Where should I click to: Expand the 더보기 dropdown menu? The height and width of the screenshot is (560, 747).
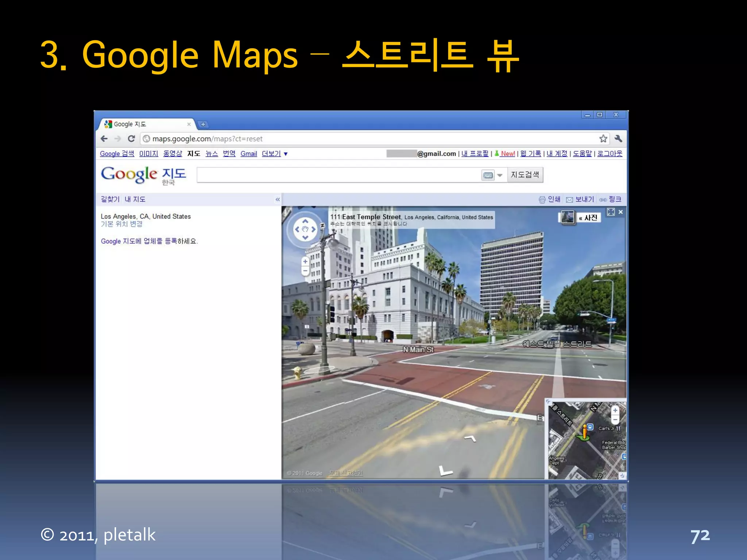pos(275,154)
